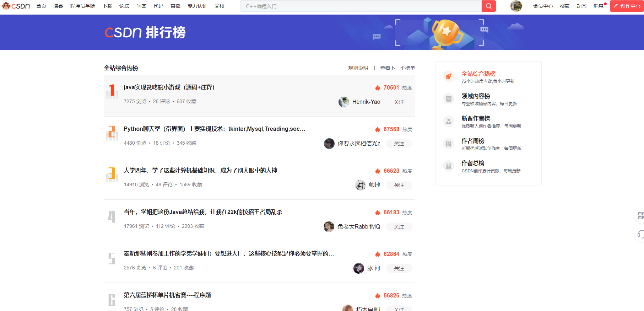Click avatar of 兔老大RabbitMQ
Screen dimensions: 644x311
(329, 227)
